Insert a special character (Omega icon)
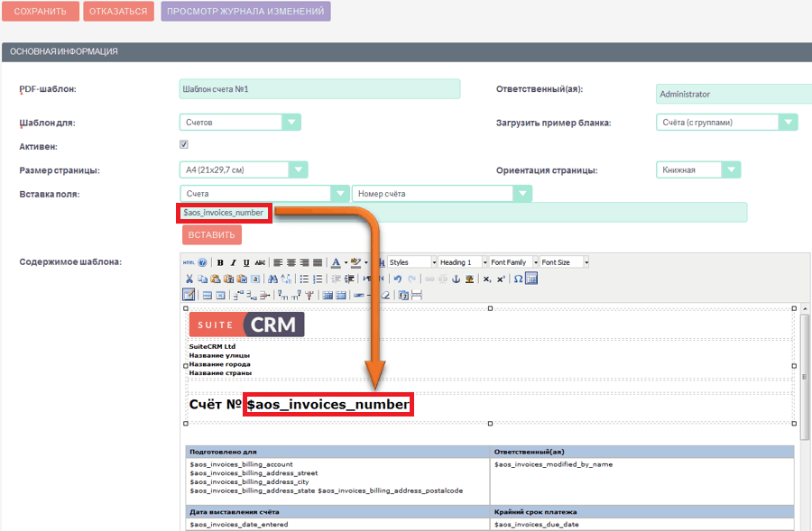Screen dimensions: 812x531 (x=518, y=279)
